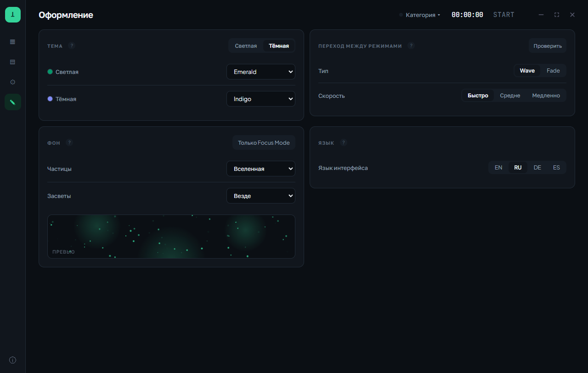Image resolution: width=588 pixels, height=373 pixels.
Task: Close the application window
Action: pyautogui.click(x=572, y=15)
